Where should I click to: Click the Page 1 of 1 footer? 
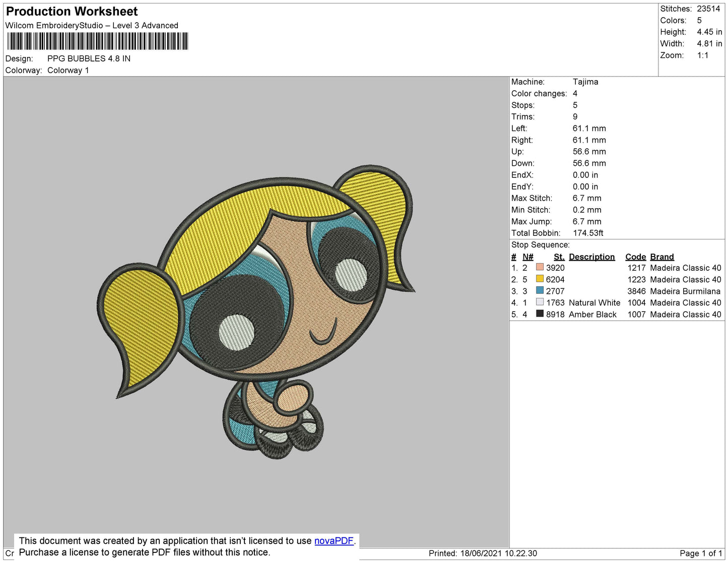tap(701, 553)
